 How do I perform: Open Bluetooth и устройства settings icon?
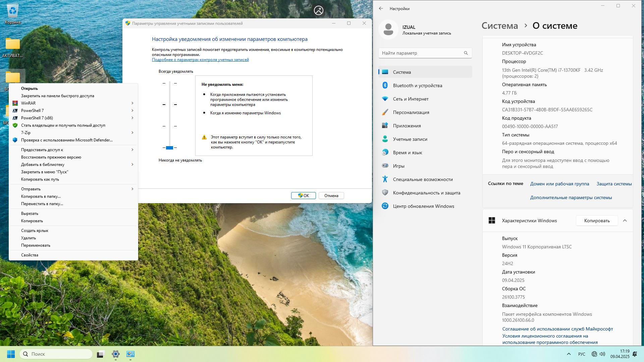(385, 85)
